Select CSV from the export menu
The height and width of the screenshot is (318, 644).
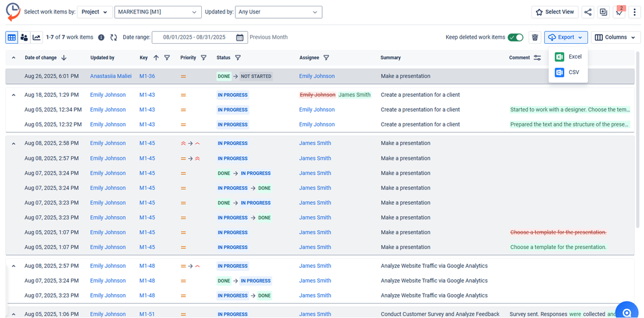coord(567,72)
